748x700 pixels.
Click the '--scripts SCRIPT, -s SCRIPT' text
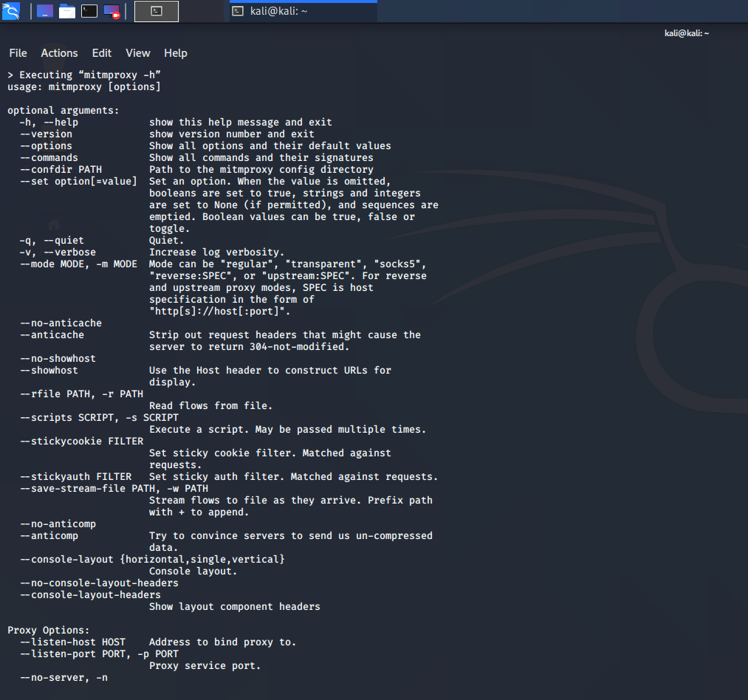point(99,417)
